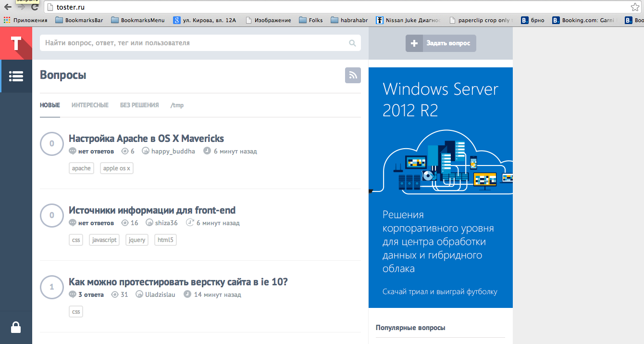Click the lock login icon in sidebar
644x344 pixels.
click(x=16, y=328)
